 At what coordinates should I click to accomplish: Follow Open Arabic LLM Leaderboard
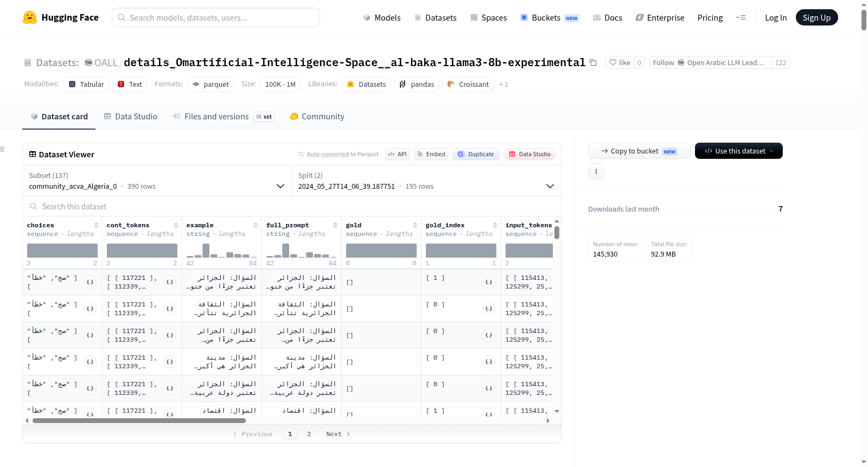pos(710,62)
